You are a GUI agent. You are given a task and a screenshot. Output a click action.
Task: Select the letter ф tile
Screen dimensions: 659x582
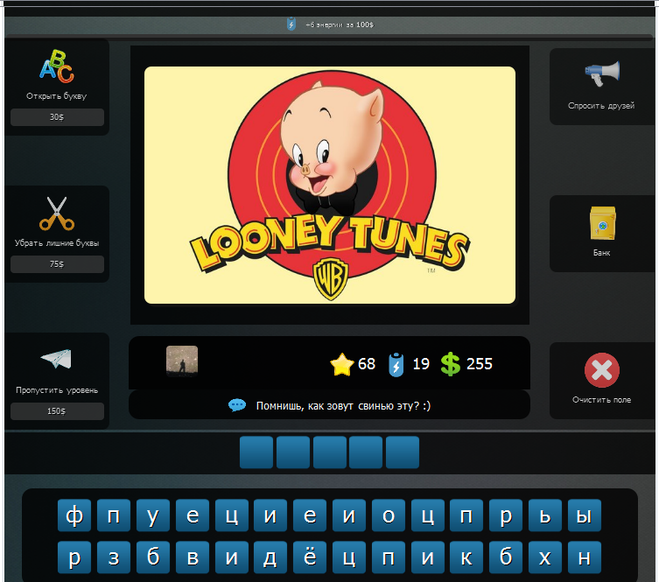(x=74, y=516)
